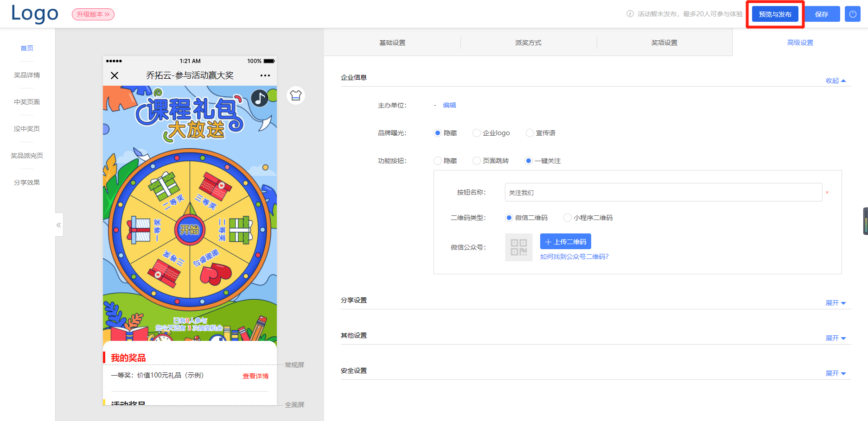Open 没中奖页 in the sidebar
Viewport: 868px width, 421px height.
point(27,129)
